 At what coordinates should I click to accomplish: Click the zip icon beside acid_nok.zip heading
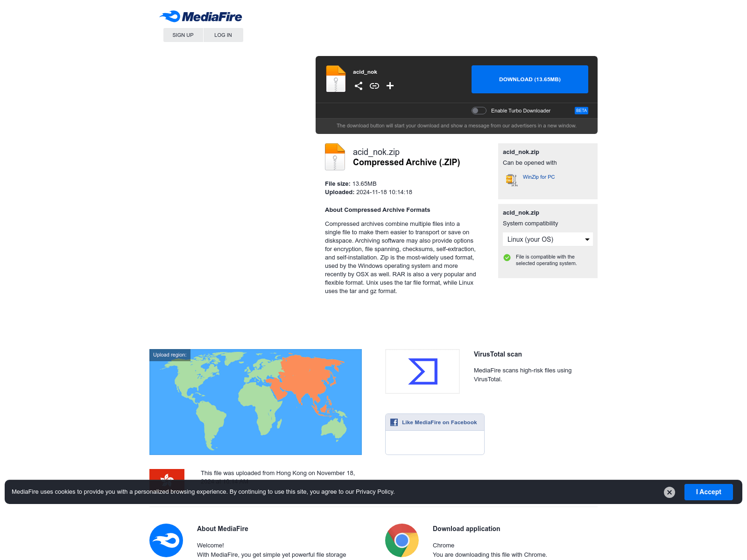335,157
